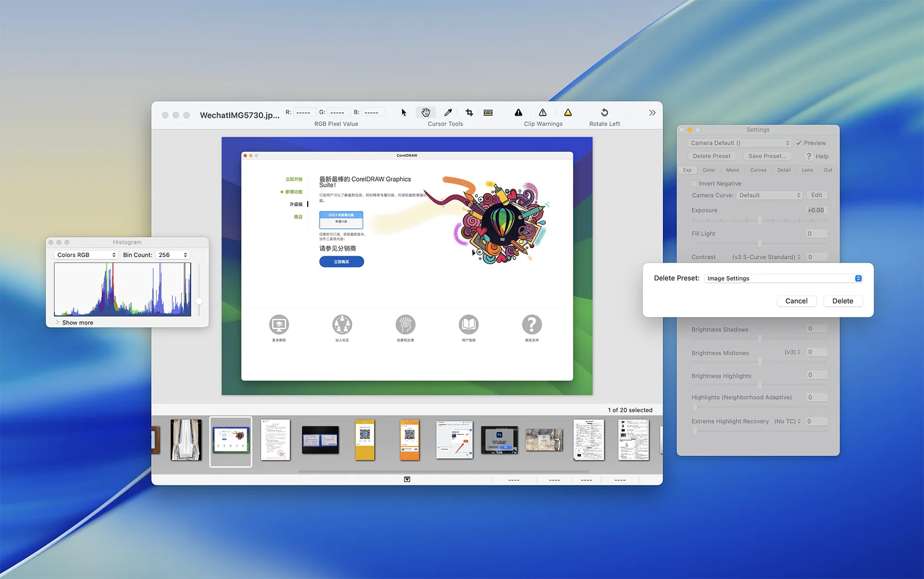Click the Delete button in dialog
Viewport: 924px width, 579px height.
842,301
